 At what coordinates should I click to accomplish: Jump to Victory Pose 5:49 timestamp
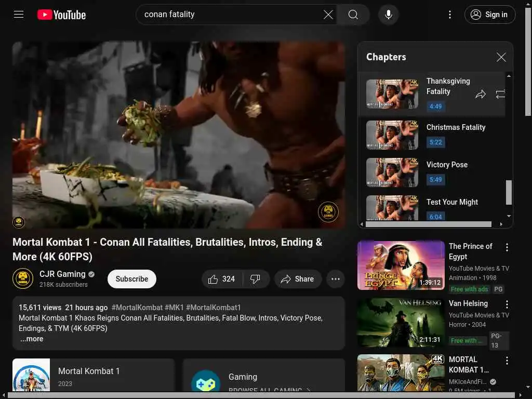point(436,179)
